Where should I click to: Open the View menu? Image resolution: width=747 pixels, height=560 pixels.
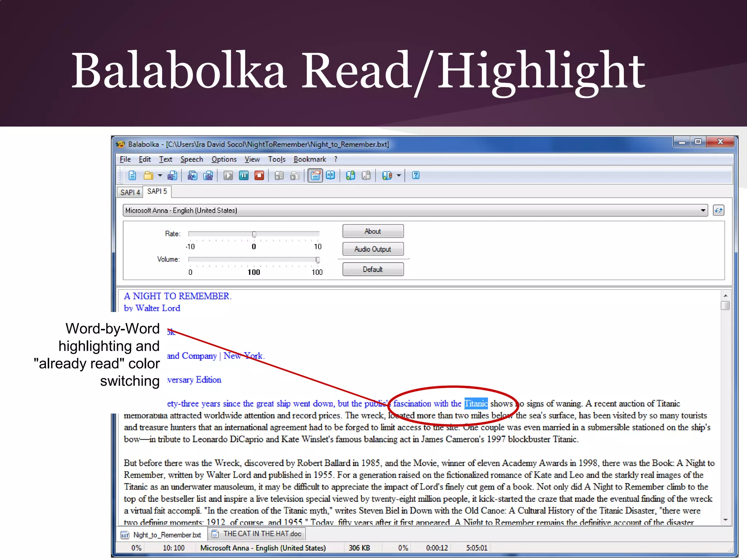pos(252,159)
